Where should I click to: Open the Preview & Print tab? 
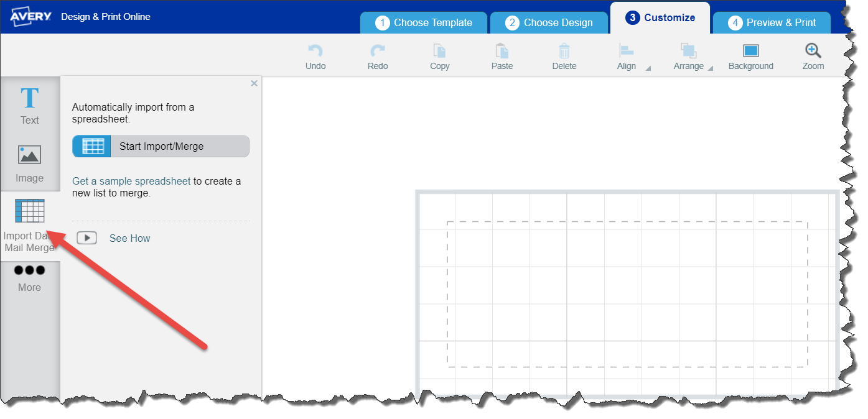point(772,23)
